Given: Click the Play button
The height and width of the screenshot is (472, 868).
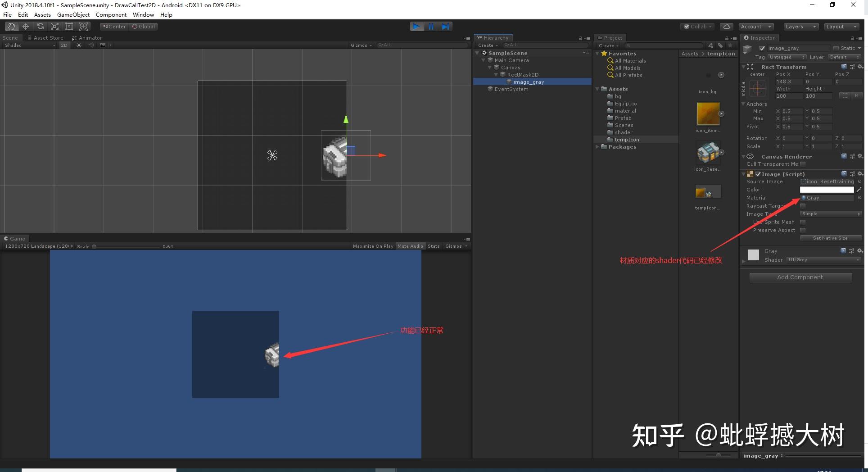Looking at the screenshot, I should (x=417, y=27).
